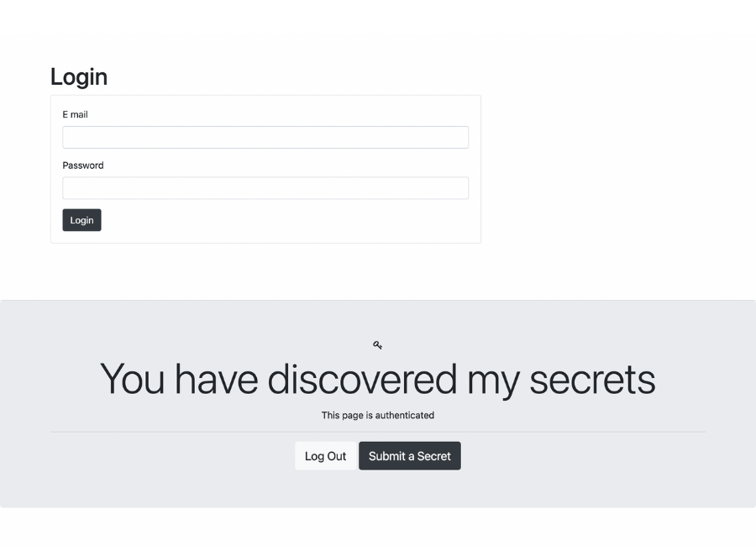Click the Login page heading
The width and height of the screenshot is (756, 546).
(79, 77)
